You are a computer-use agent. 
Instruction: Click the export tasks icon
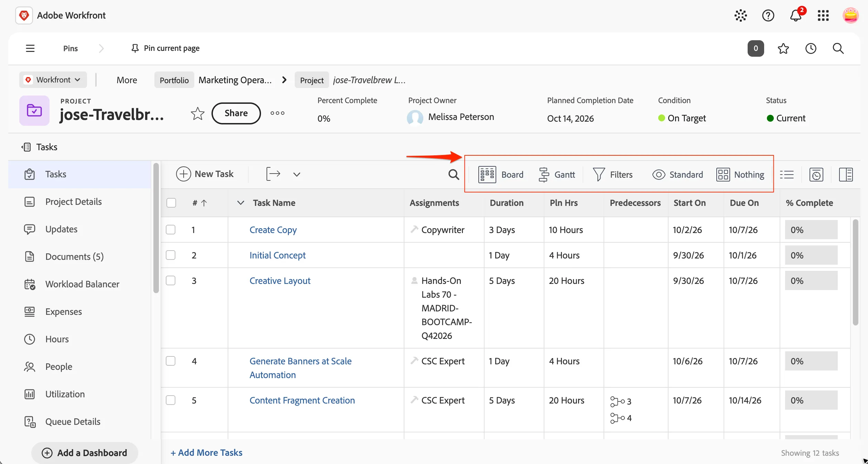click(273, 174)
